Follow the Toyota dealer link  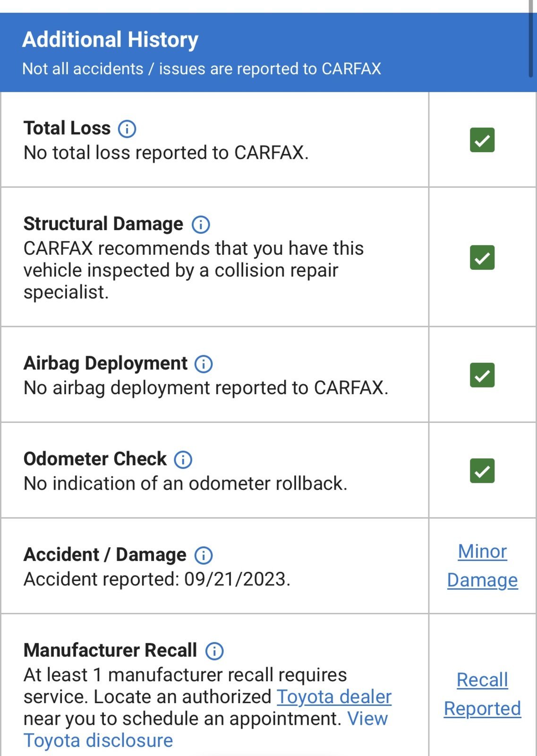click(334, 696)
